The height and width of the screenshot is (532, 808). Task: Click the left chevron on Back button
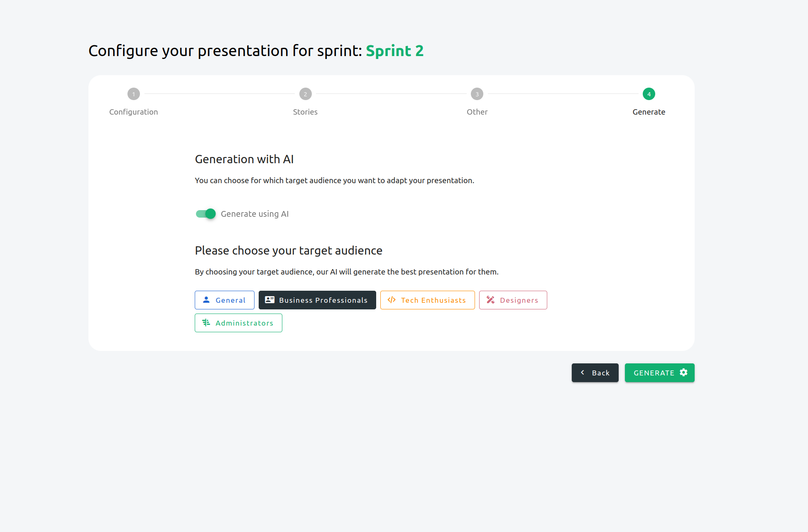583,373
